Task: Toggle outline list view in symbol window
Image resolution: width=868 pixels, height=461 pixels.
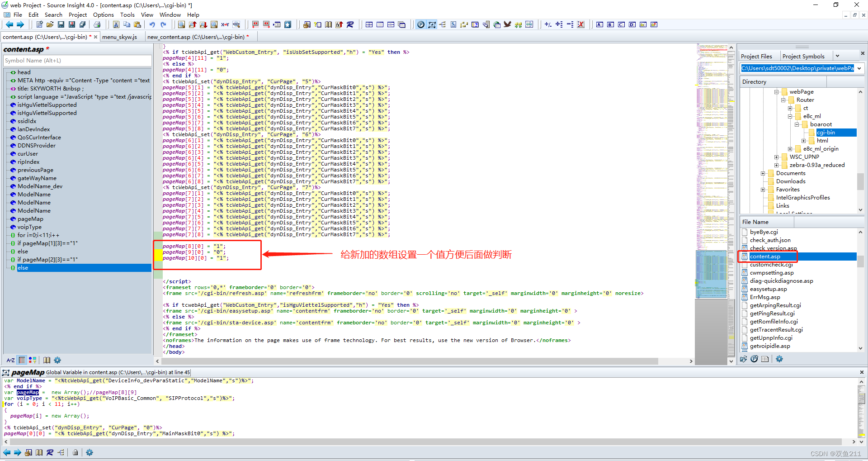Action: 22,360
